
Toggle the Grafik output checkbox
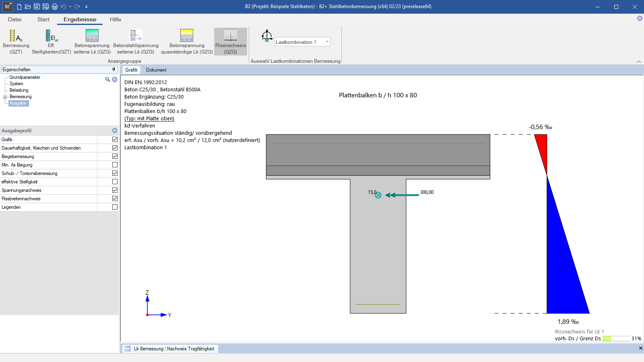coord(115,139)
